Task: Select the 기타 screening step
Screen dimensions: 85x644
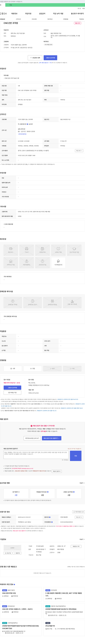Action: 72,369
